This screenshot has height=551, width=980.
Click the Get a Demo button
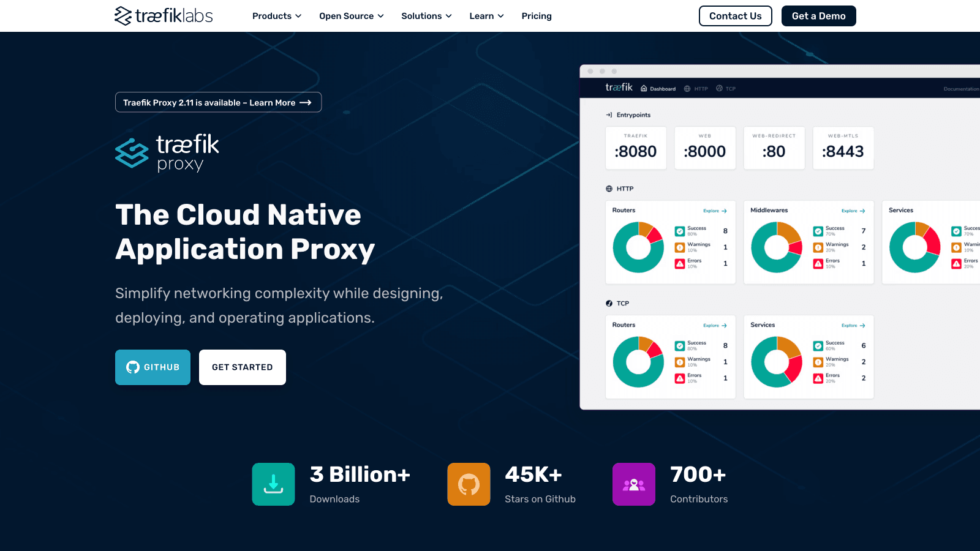pos(818,16)
